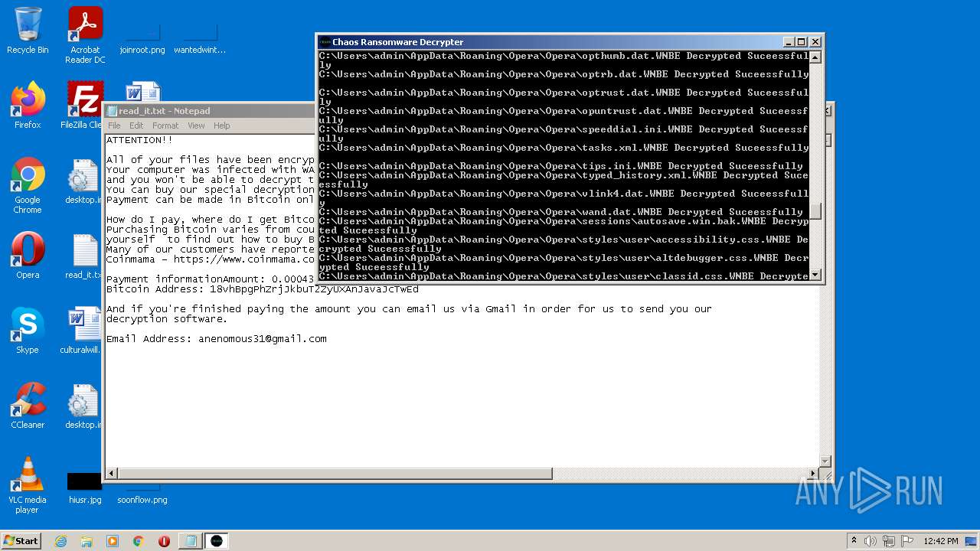The image size is (980, 551).
Task: Click the Windows Start button
Action: point(21,540)
